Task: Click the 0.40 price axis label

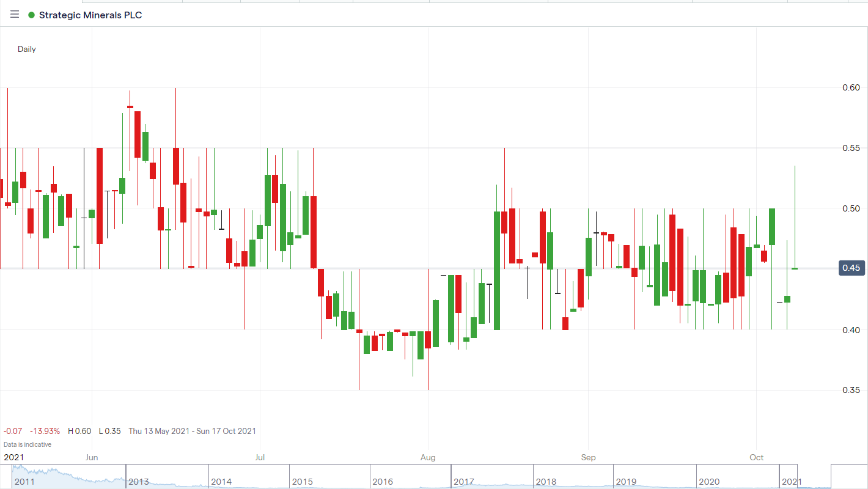Action: tap(851, 330)
